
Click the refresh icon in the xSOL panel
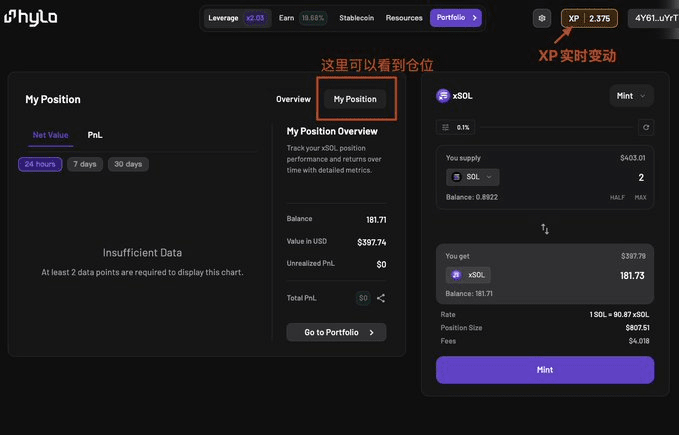click(646, 127)
